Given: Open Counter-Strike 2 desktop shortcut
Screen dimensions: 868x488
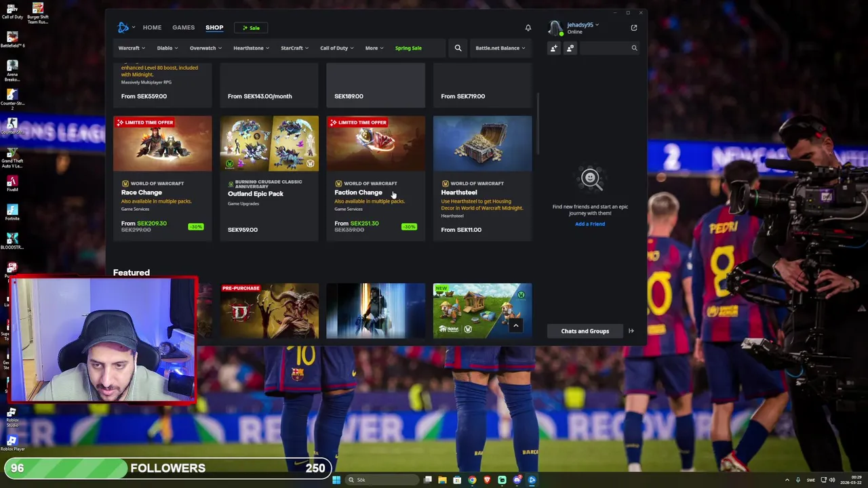Looking at the screenshot, I should (x=12, y=98).
